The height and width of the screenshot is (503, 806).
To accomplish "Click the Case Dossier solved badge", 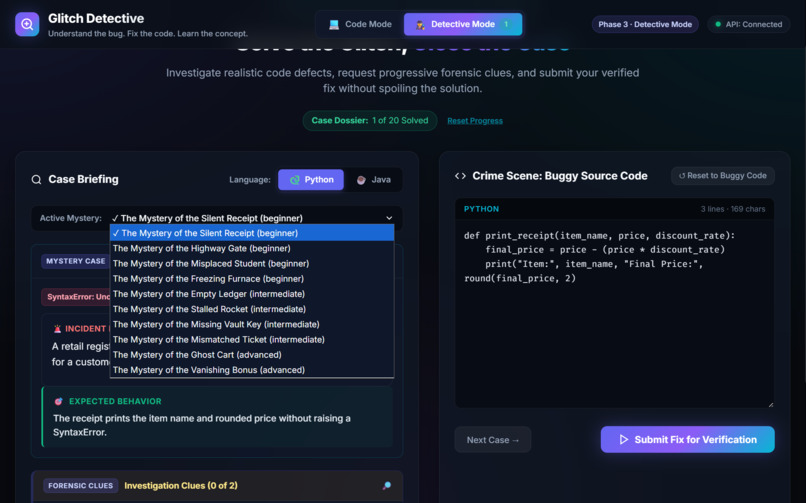I will 370,121.
